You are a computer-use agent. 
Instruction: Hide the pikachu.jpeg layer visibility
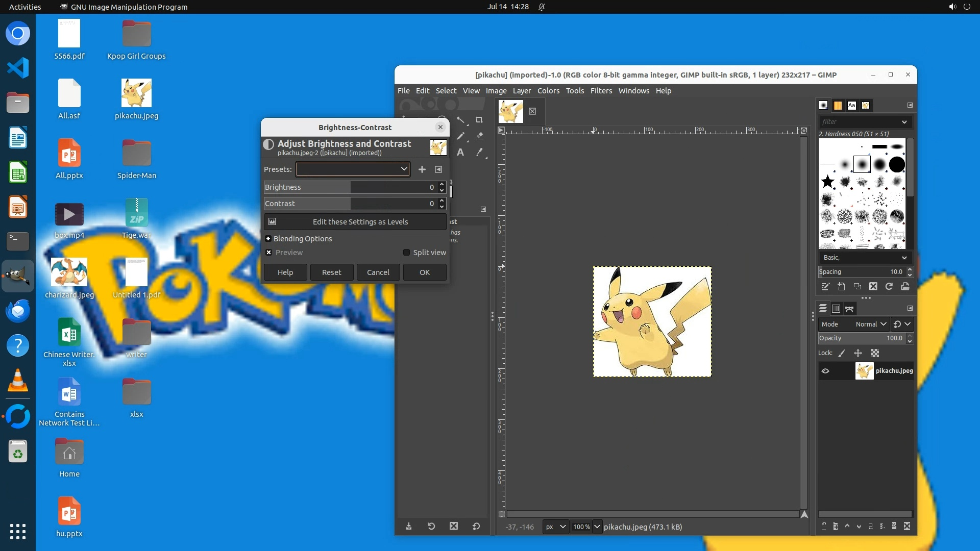pyautogui.click(x=825, y=371)
